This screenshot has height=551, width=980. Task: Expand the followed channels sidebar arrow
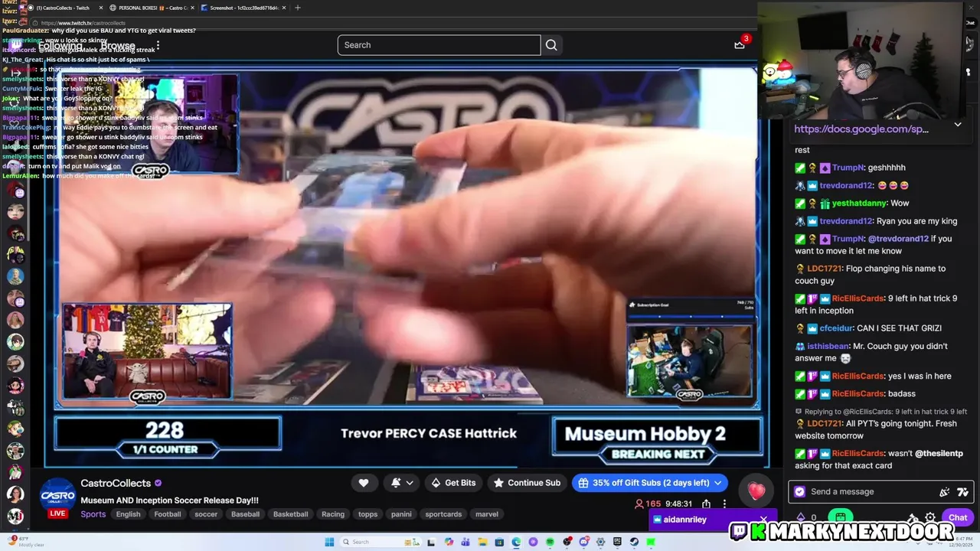click(x=15, y=73)
